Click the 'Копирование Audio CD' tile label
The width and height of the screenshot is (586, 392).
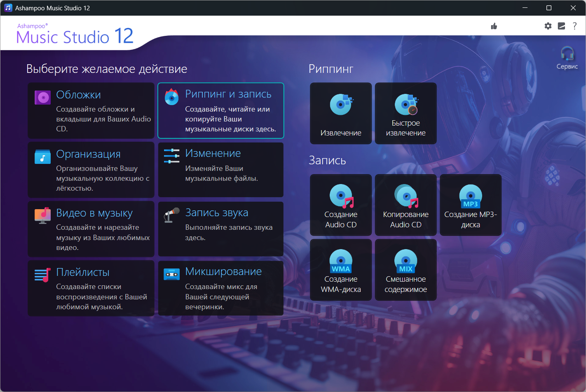click(x=406, y=219)
